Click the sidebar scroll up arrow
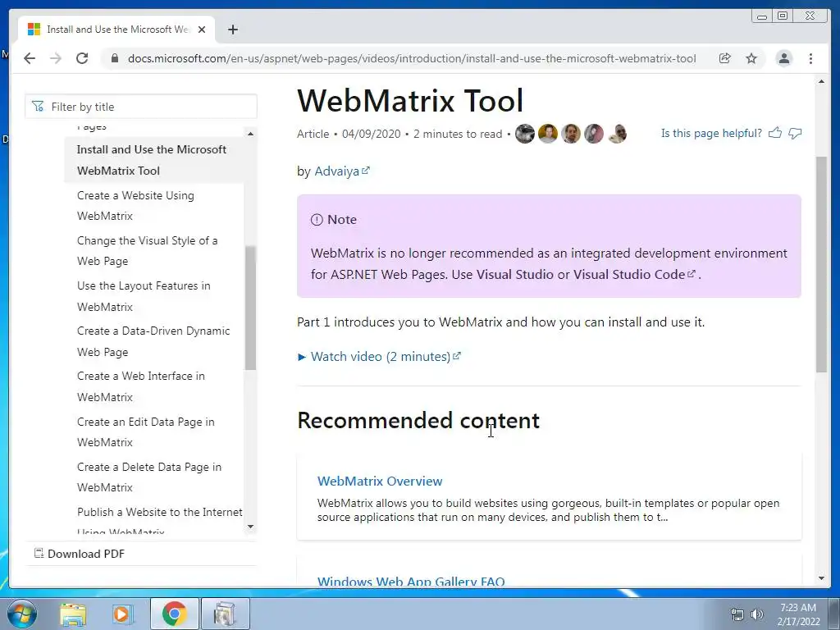This screenshot has width=840, height=630. 250,134
